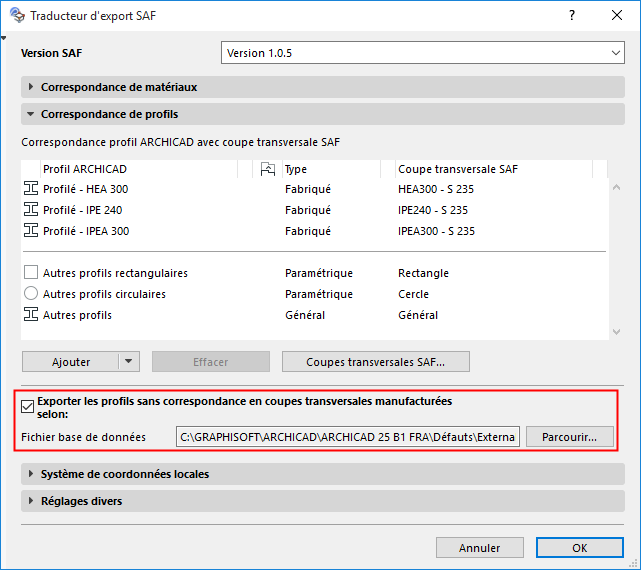The image size is (641, 570).
Task: Collapse Correspondance de profils section
Action: click(x=323, y=114)
